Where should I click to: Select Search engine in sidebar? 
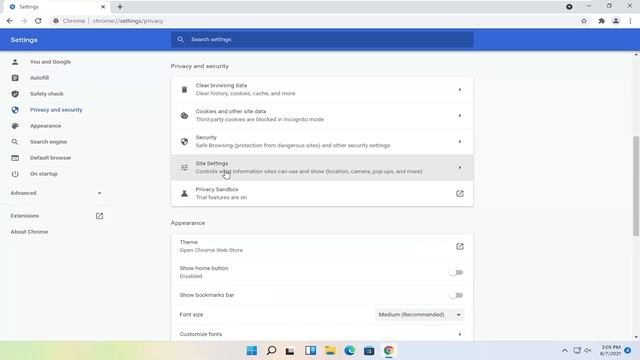click(x=48, y=142)
